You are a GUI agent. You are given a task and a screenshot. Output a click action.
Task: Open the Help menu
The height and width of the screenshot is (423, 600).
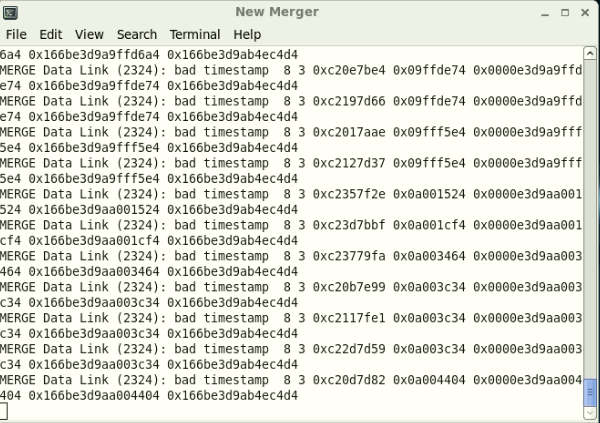(247, 34)
